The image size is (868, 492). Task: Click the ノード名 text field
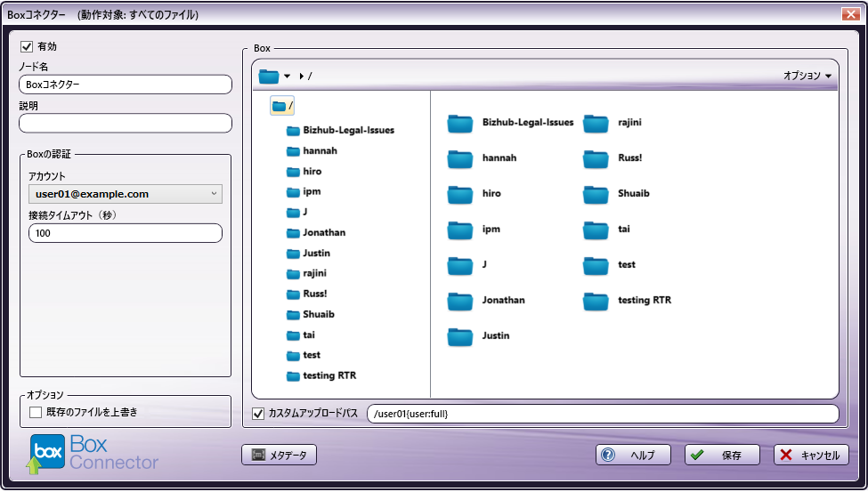pyautogui.click(x=126, y=85)
